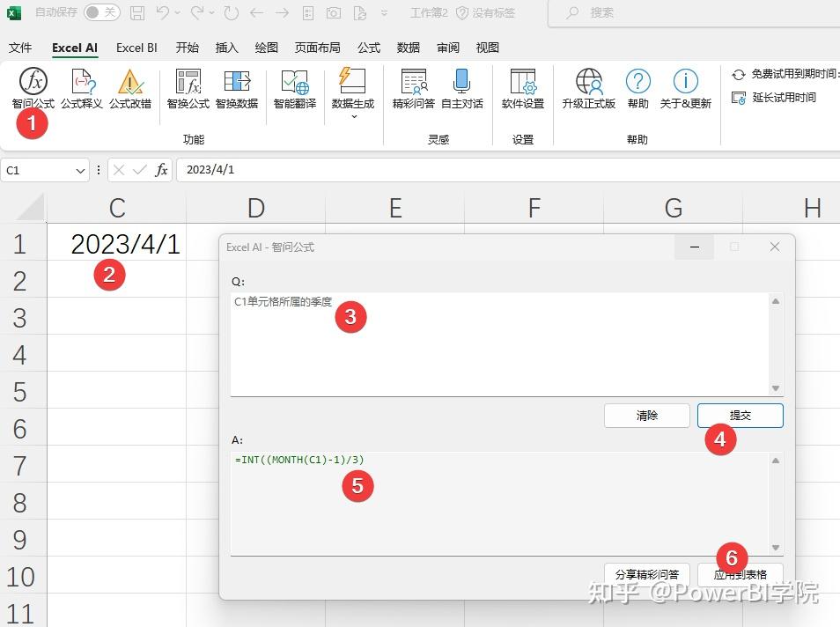Click the camera screenshot icon in toolbar

click(334, 13)
